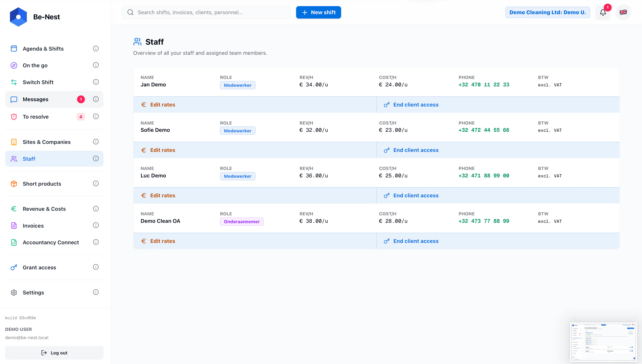Select Short products in sidebar

tap(54, 184)
